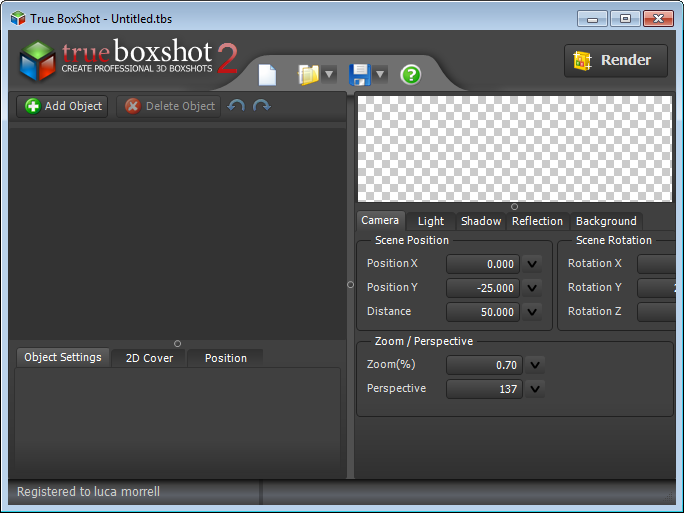Viewport: 684px width, 513px height.
Task: Click the Rotation X value field
Action: pyautogui.click(x=657, y=264)
